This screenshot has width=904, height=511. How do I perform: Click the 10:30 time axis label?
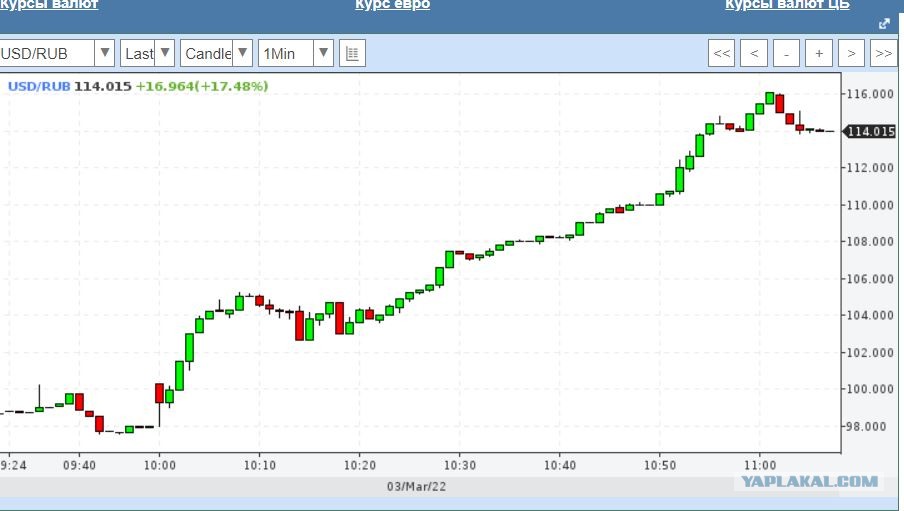point(459,465)
